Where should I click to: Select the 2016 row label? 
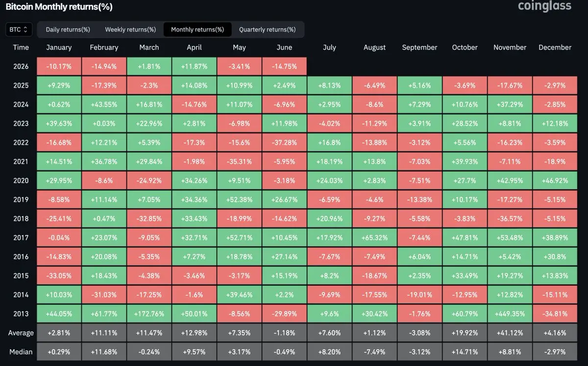[x=21, y=257]
